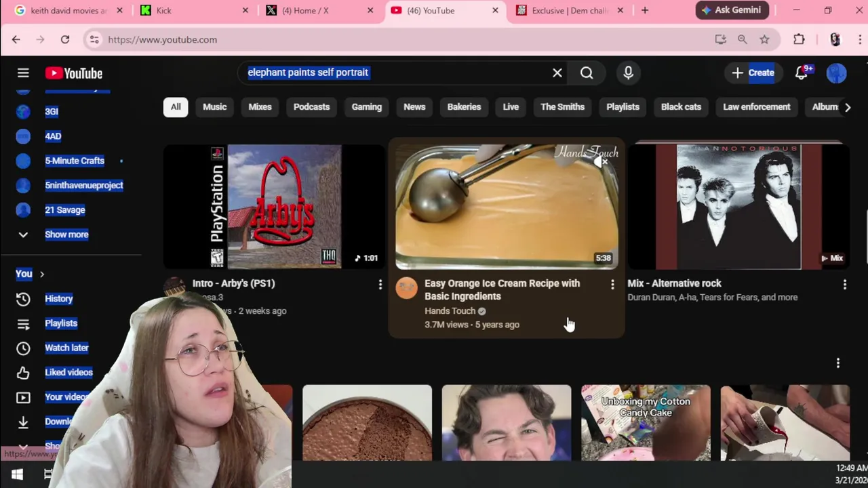Viewport: 868px width, 488px height.
Task: Open the 5-Minute Crafts subscription
Action: [x=75, y=161]
